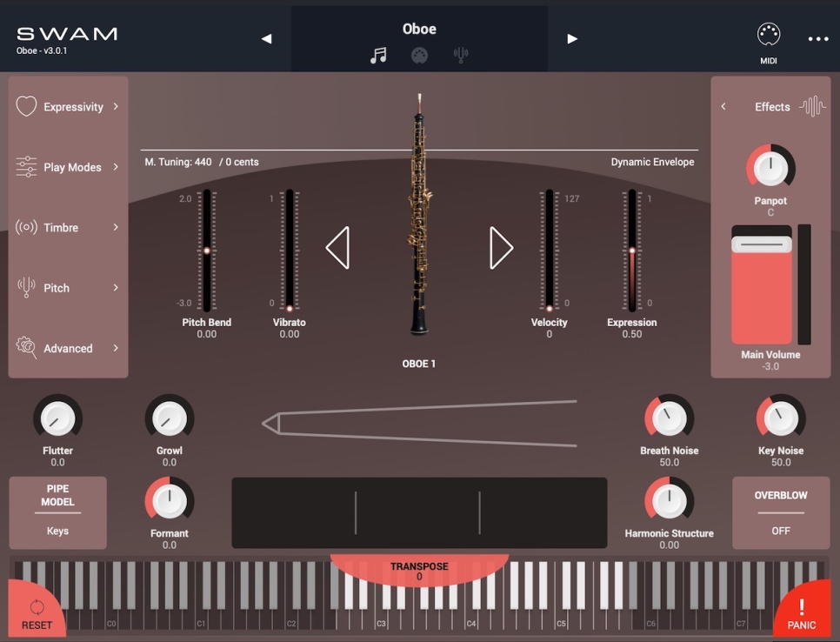Expand the Play Modes panel chevron
Image resolution: width=840 pixels, height=642 pixels.
coord(116,167)
